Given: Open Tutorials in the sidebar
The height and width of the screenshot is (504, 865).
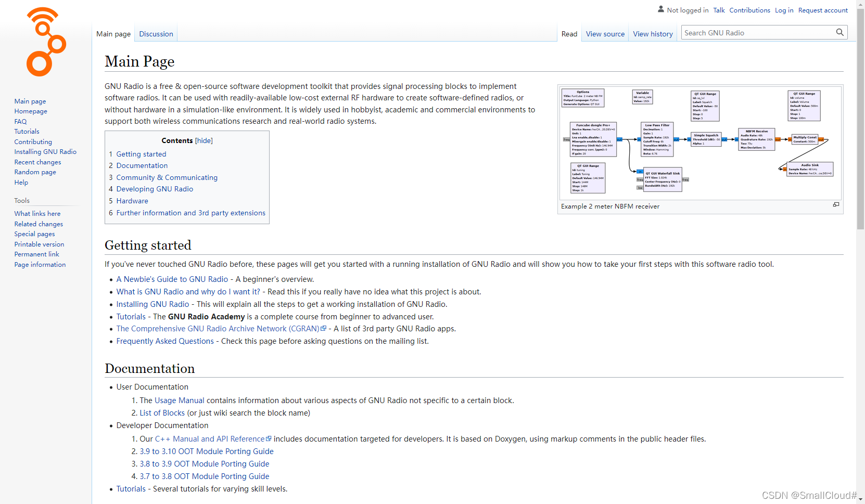Looking at the screenshot, I should coord(27,132).
